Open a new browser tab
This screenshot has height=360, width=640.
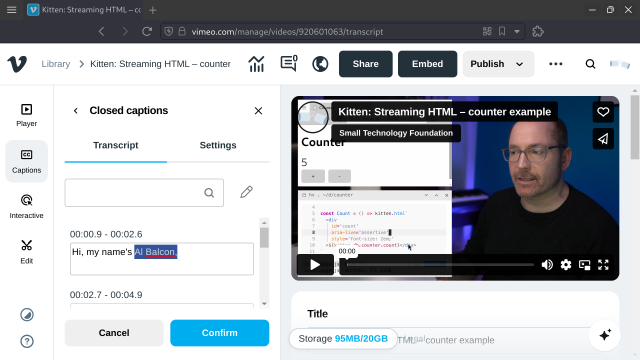pos(153,10)
